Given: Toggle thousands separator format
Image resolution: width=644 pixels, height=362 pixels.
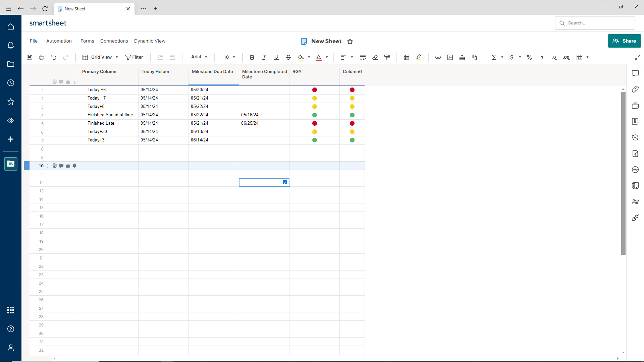Looking at the screenshot, I should 542,57.
